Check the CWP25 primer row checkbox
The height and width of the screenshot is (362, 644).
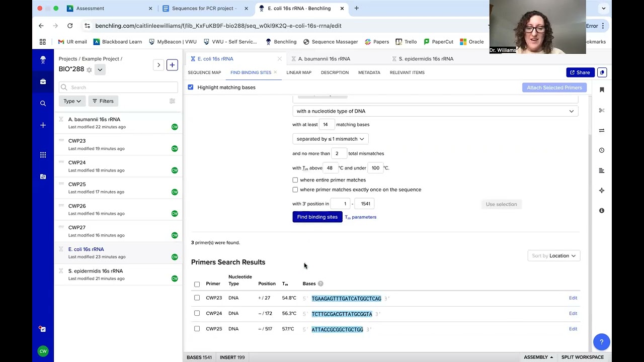197,329
